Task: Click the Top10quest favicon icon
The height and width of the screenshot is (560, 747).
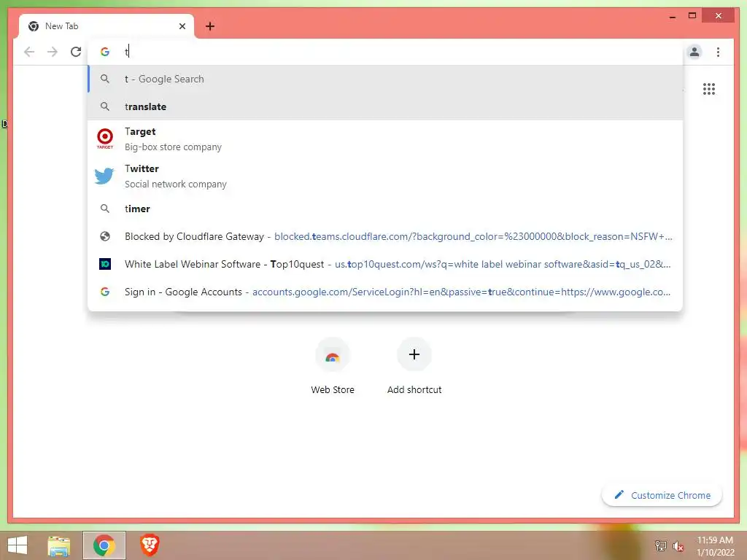Action: (105, 264)
